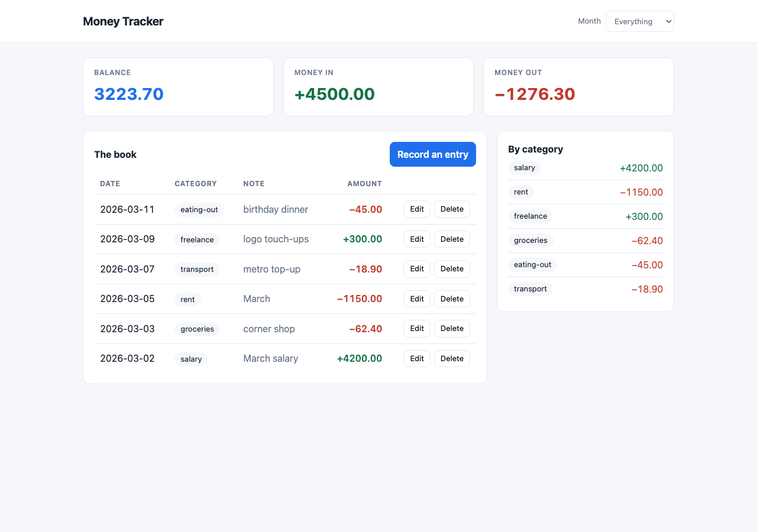Click the freelance tag in the book table
The image size is (757, 532).
pos(197,239)
